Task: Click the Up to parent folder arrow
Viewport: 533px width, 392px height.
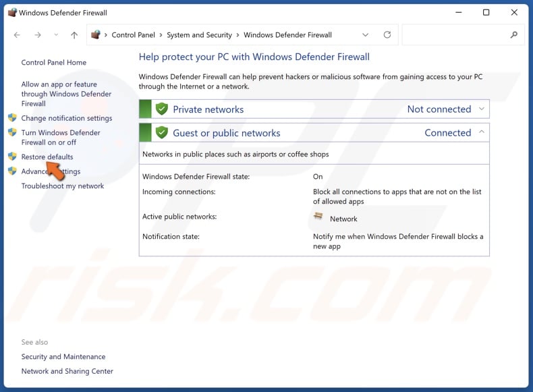Action: tap(74, 35)
